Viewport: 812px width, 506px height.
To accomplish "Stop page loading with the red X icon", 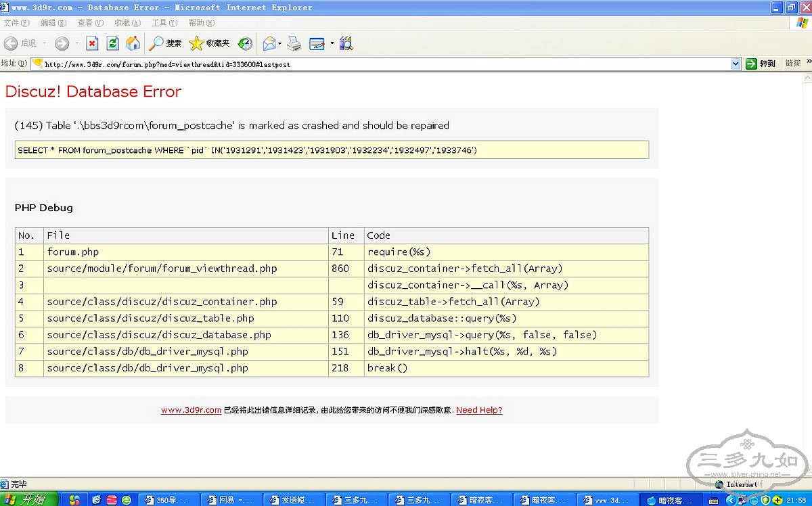I will pos(92,43).
